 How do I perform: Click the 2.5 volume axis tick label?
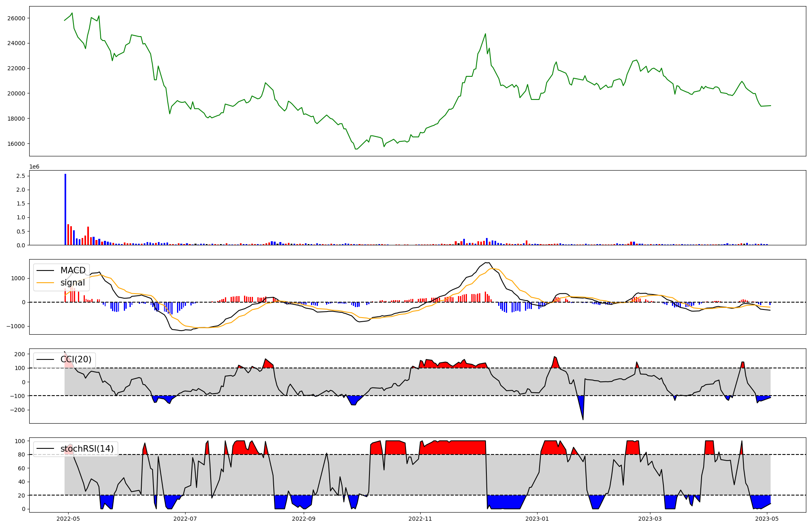click(21, 176)
